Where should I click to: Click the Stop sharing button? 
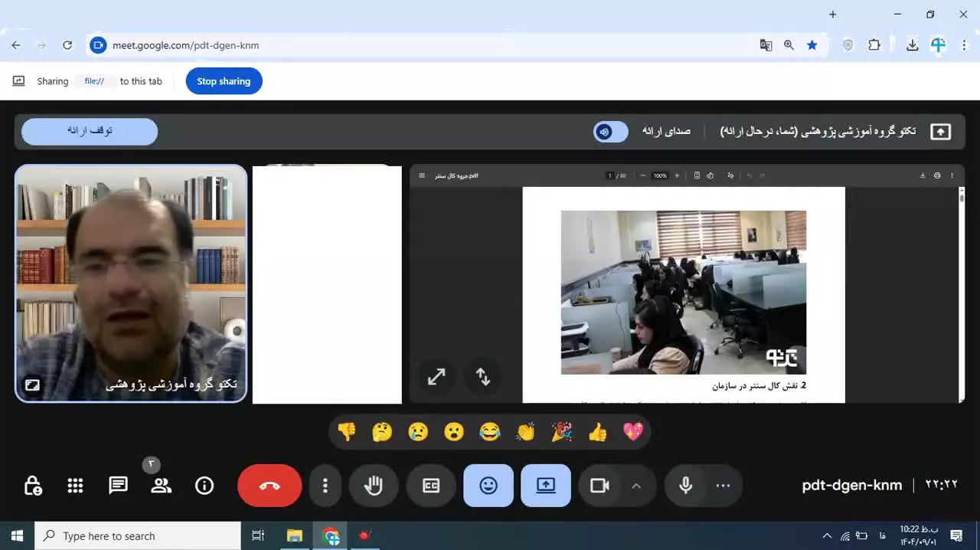click(x=224, y=81)
